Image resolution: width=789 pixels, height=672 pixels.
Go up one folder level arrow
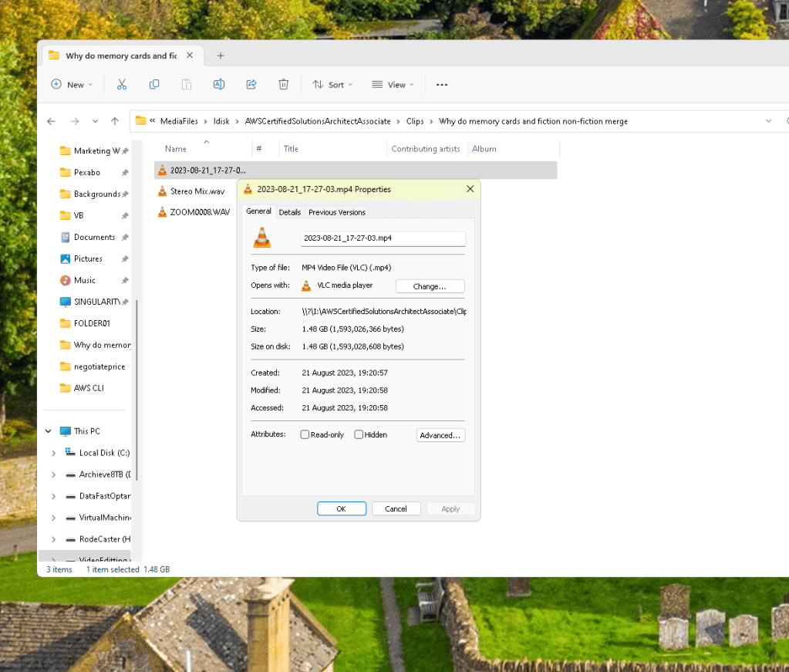(115, 121)
